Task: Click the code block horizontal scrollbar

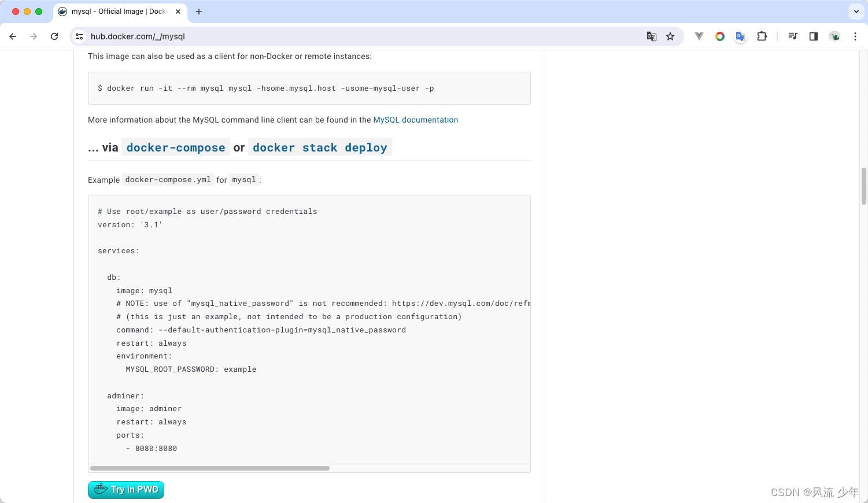Action: tap(210, 468)
